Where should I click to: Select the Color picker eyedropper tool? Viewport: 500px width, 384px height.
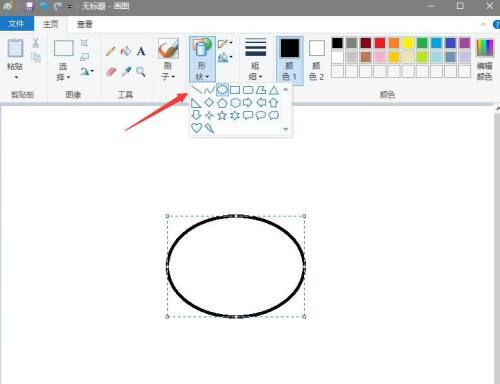point(126,71)
